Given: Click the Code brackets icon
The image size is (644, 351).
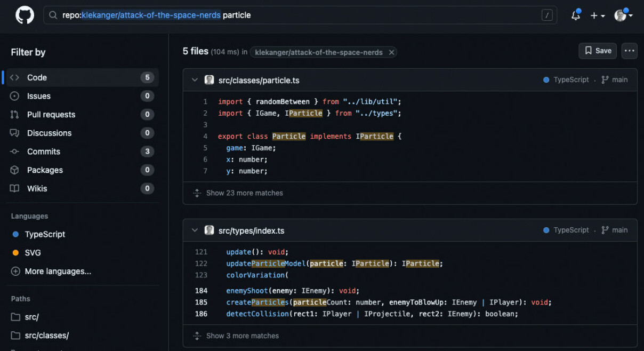Looking at the screenshot, I should [x=15, y=77].
